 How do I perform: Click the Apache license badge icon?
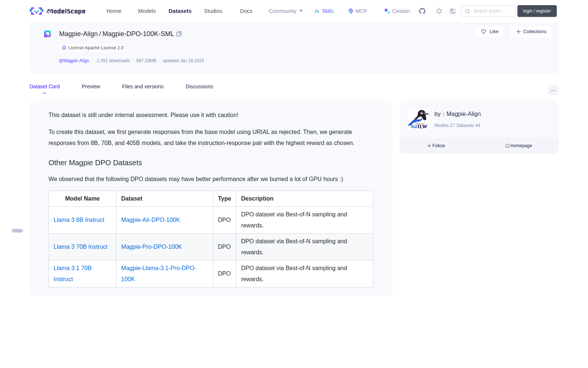tap(64, 48)
